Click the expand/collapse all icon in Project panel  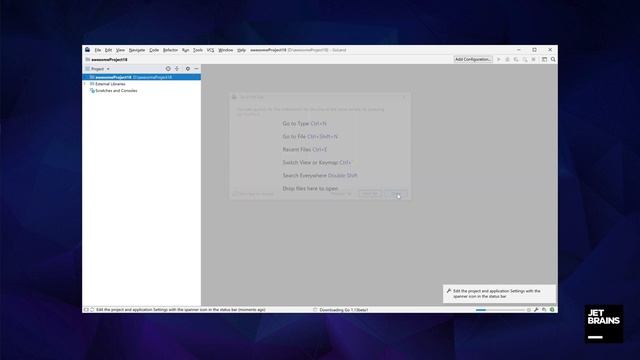pos(177,69)
